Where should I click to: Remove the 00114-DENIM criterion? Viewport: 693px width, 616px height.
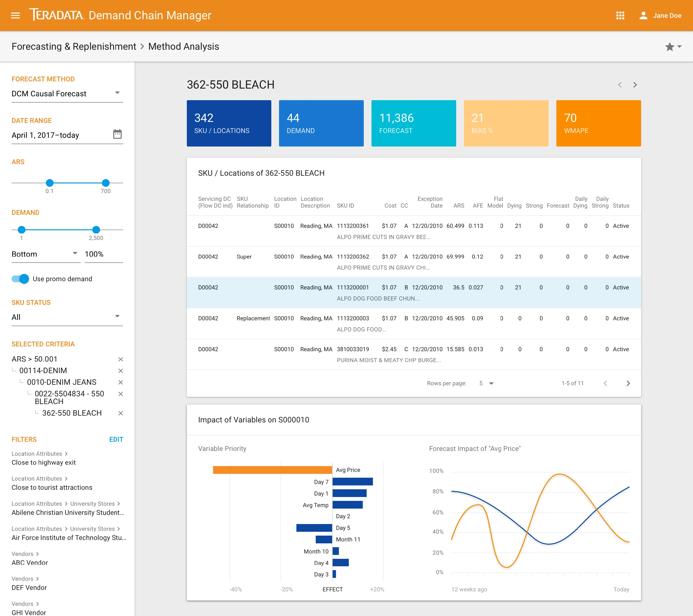120,371
